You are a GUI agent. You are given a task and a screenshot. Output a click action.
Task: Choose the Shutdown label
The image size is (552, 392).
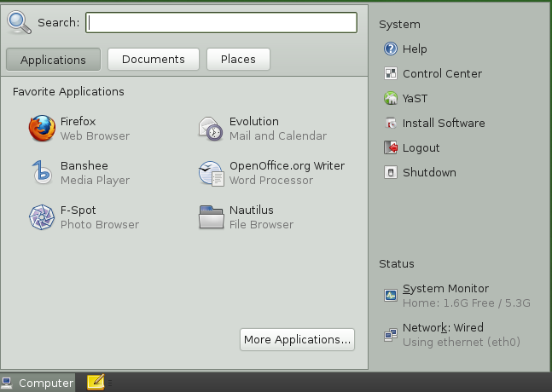[x=429, y=172]
